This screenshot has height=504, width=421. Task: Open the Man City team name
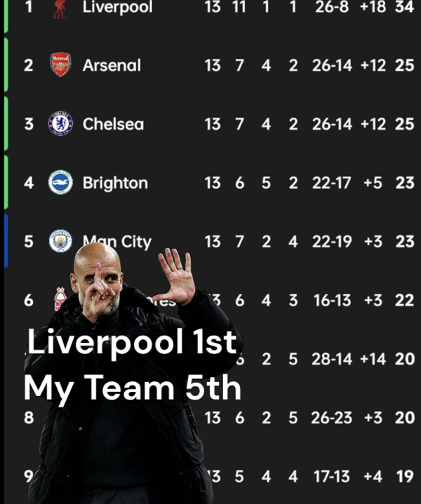pyautogui.click(x=117, y=242)
